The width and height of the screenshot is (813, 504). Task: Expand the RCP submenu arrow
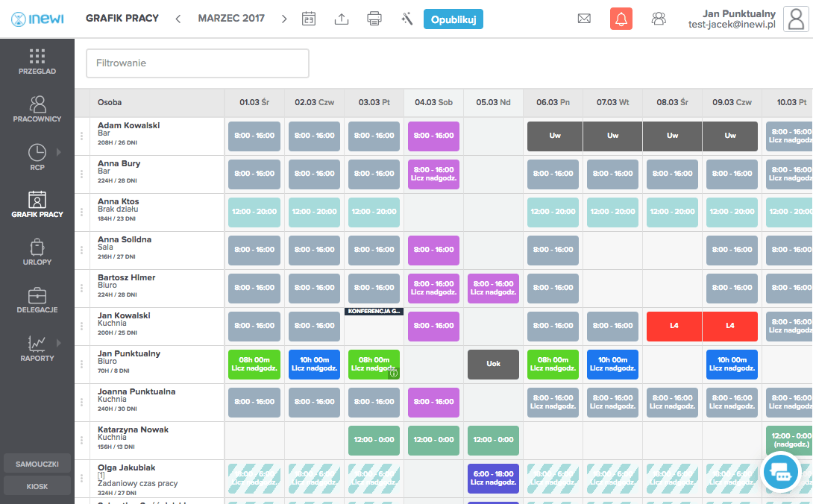(x=59, y=152)
